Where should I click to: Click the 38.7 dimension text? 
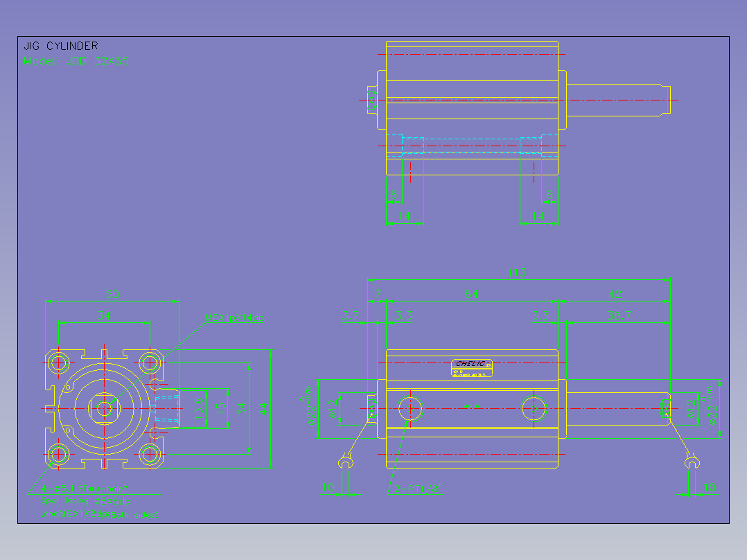(618, 315)
